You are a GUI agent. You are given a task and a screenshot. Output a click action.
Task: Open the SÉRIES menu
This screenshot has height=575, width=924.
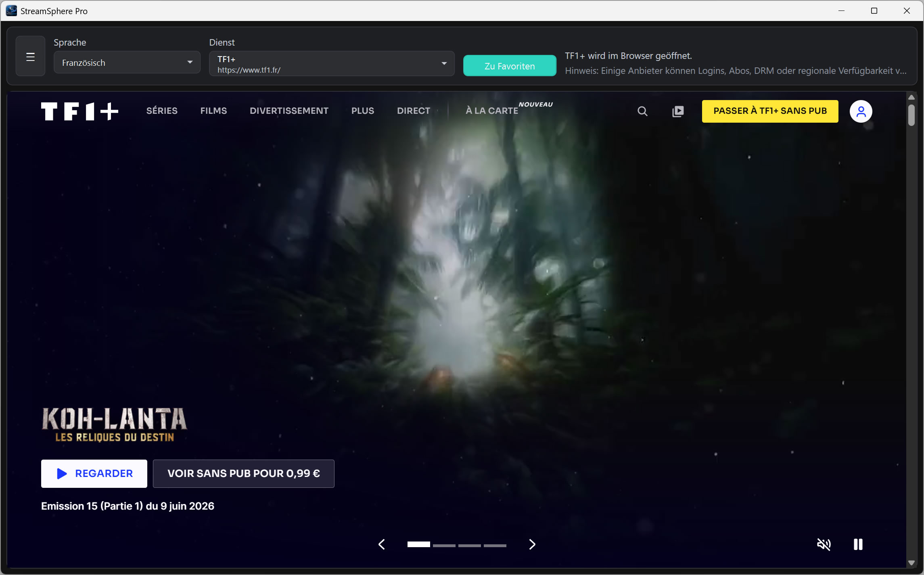coord(162,111)
